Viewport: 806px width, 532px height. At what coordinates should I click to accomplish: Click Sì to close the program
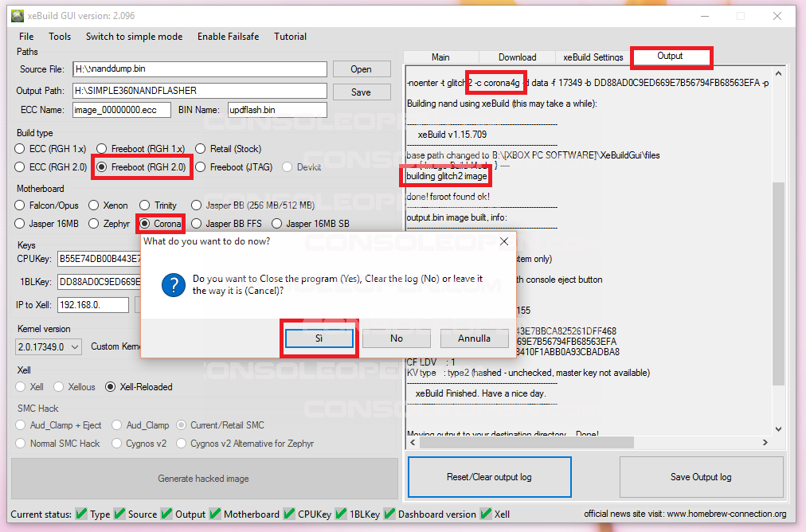coord(319,338)
